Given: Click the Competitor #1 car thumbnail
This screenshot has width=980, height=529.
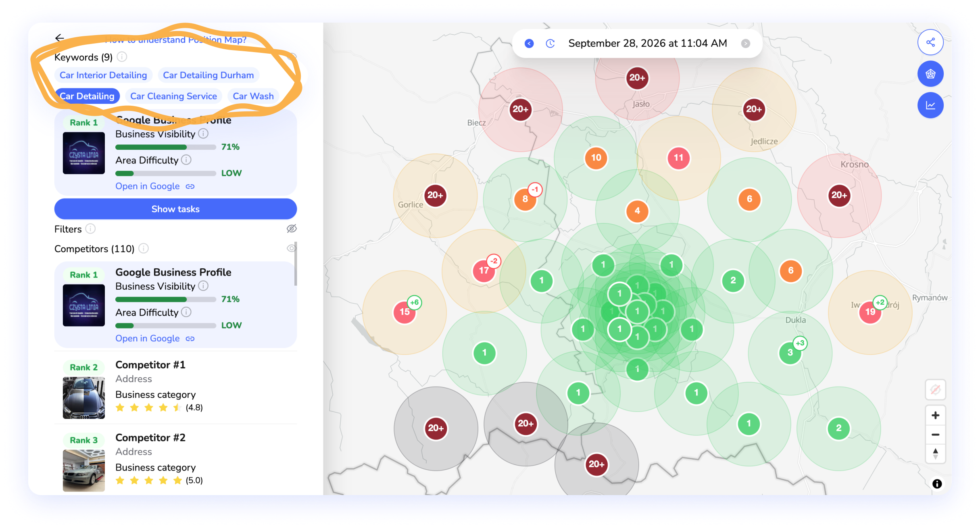Looking at the screenshot, I should coord(84,397).
